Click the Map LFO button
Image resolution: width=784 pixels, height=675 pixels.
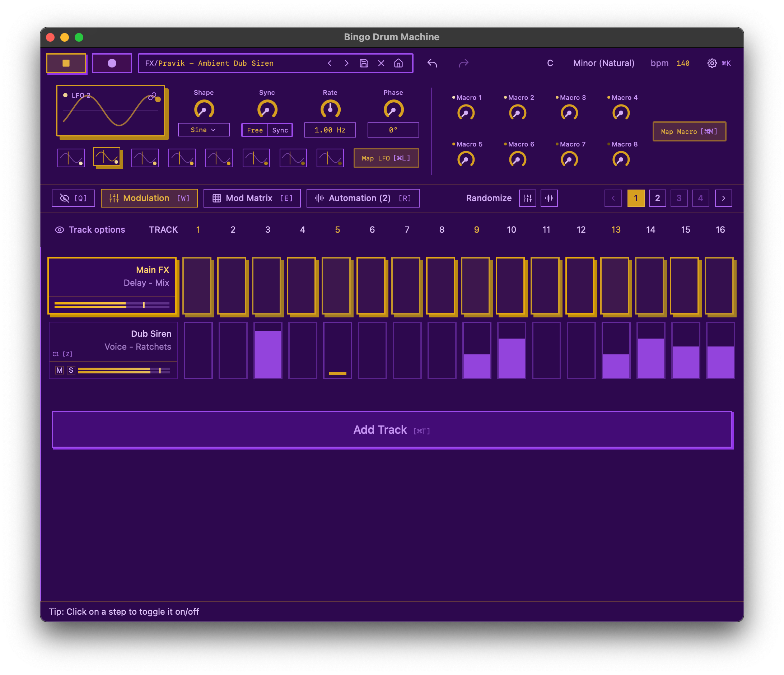pyautogui.click(x=386, y=158)
